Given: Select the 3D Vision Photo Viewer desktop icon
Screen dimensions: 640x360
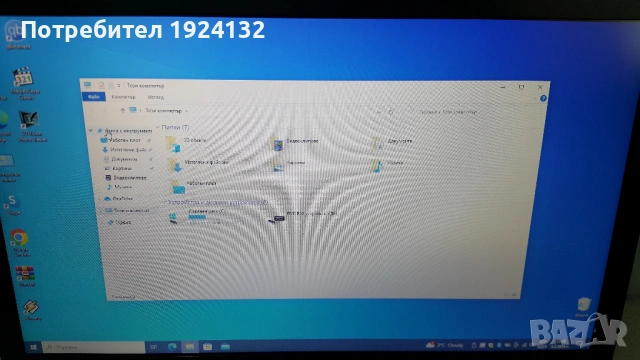Looking at the screenshot, I should (x=31, y=126).
